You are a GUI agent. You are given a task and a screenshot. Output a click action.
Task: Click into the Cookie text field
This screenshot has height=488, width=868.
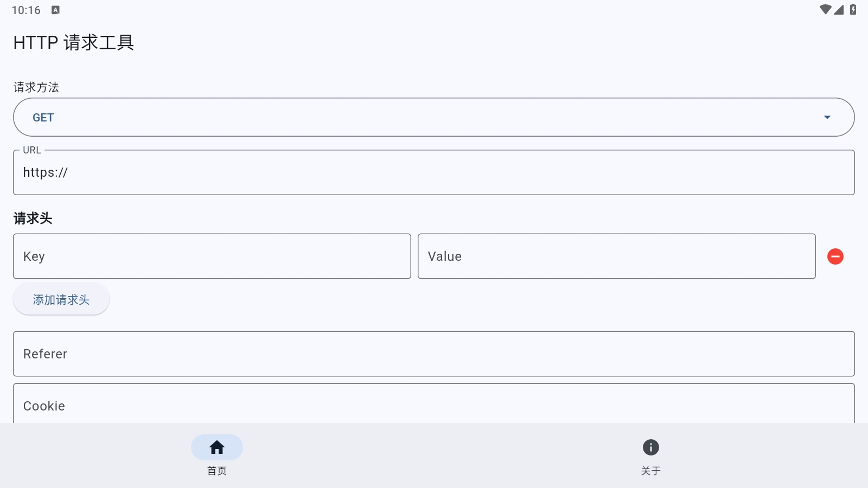pos(434,406)
